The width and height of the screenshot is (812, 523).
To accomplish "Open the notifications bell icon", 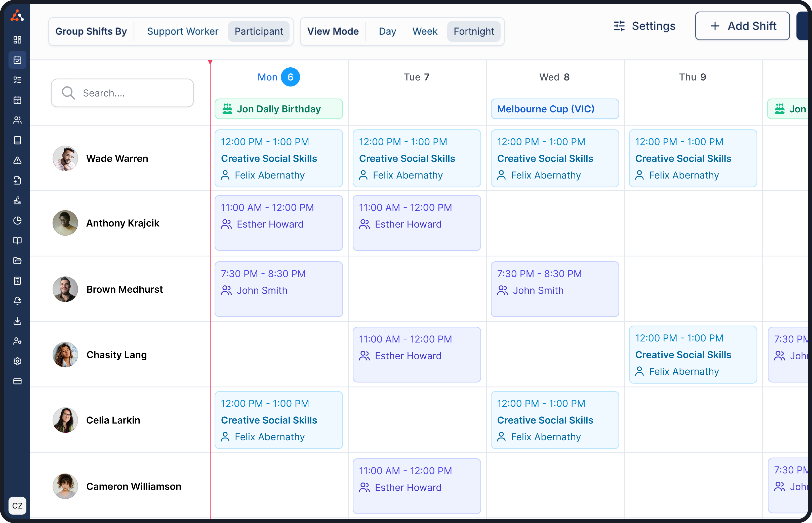I will (x=17, y=301).
